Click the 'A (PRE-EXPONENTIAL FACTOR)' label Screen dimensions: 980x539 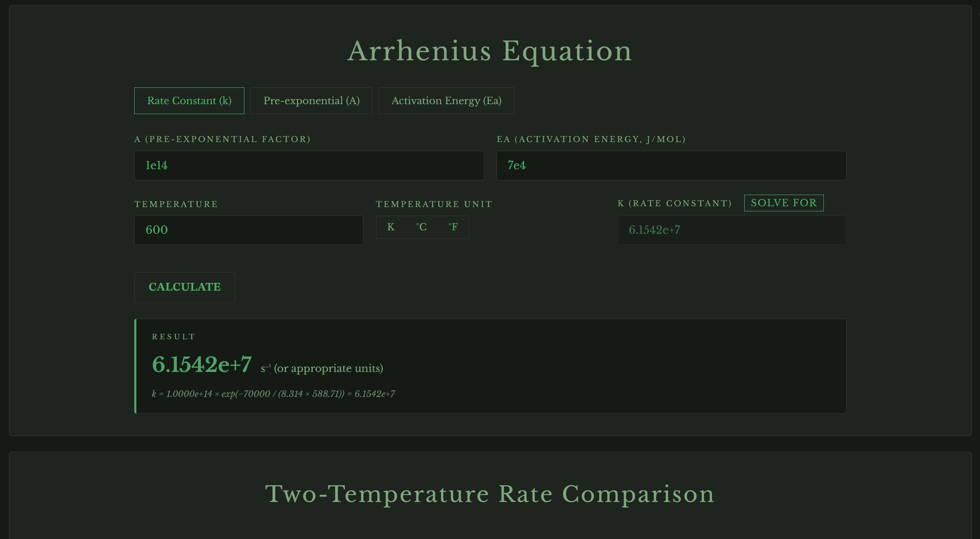coord(222,139)
